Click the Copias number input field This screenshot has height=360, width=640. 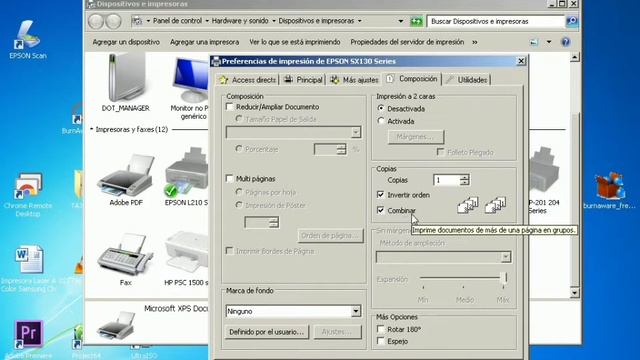coord(447,180)
